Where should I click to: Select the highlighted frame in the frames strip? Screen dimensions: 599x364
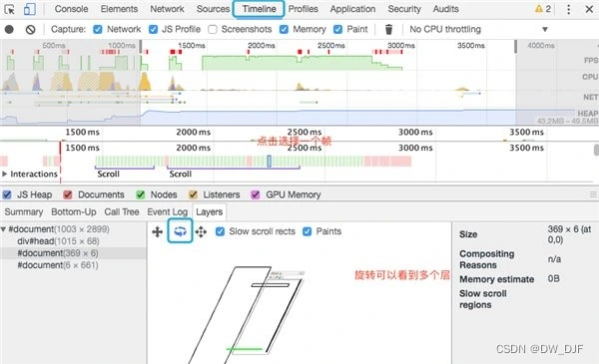tap(270, 161)
